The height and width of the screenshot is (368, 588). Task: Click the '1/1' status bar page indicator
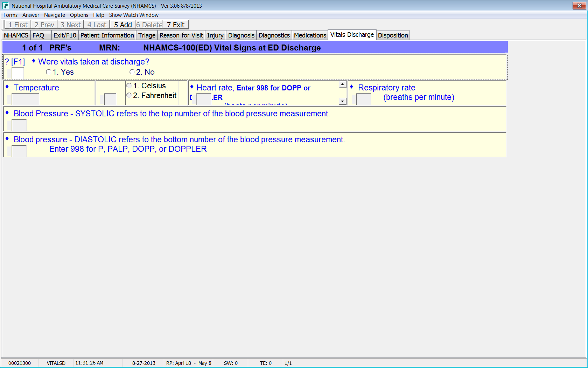pyautogui.click(x=288, y=363)
